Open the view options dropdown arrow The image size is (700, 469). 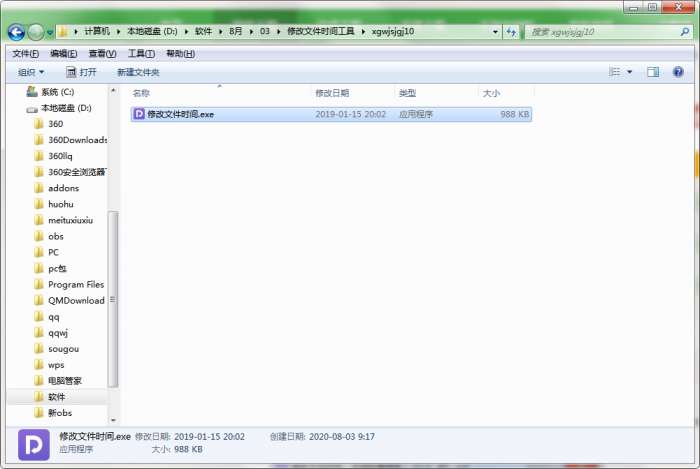click(629, 72)
